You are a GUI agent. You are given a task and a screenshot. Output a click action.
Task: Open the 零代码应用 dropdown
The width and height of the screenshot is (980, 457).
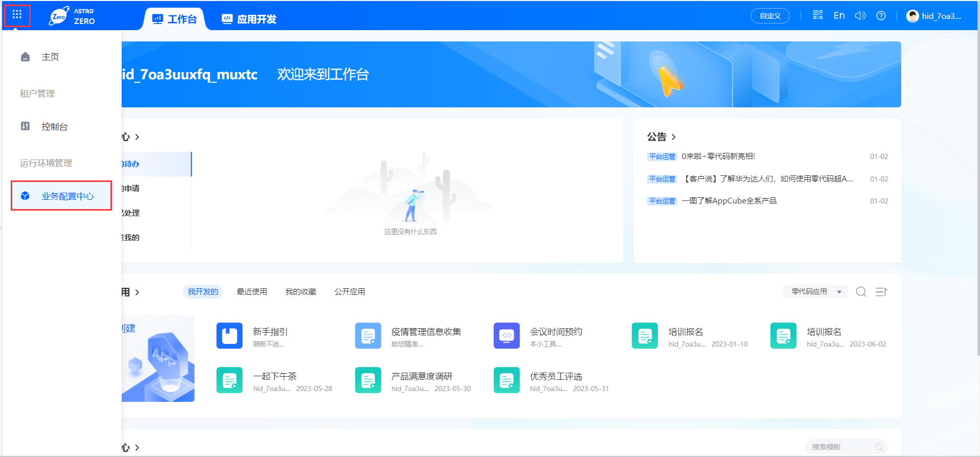(815, 291)
